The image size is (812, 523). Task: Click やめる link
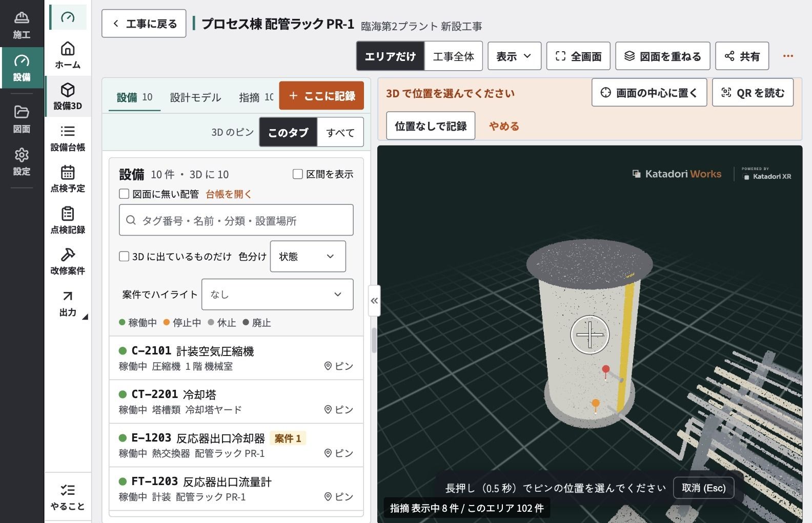point(504,126)
